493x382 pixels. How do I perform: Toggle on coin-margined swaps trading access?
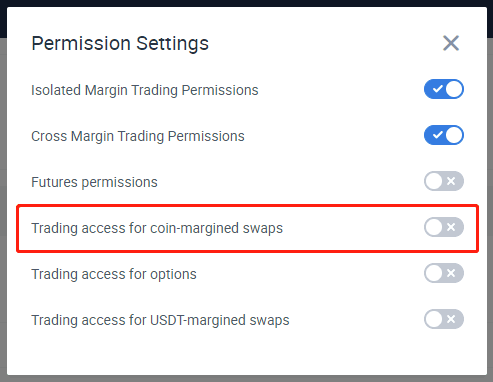pos(444,227)
